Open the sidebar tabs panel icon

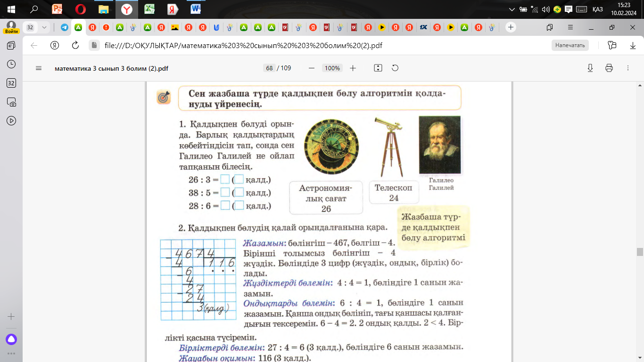[11, 45]
